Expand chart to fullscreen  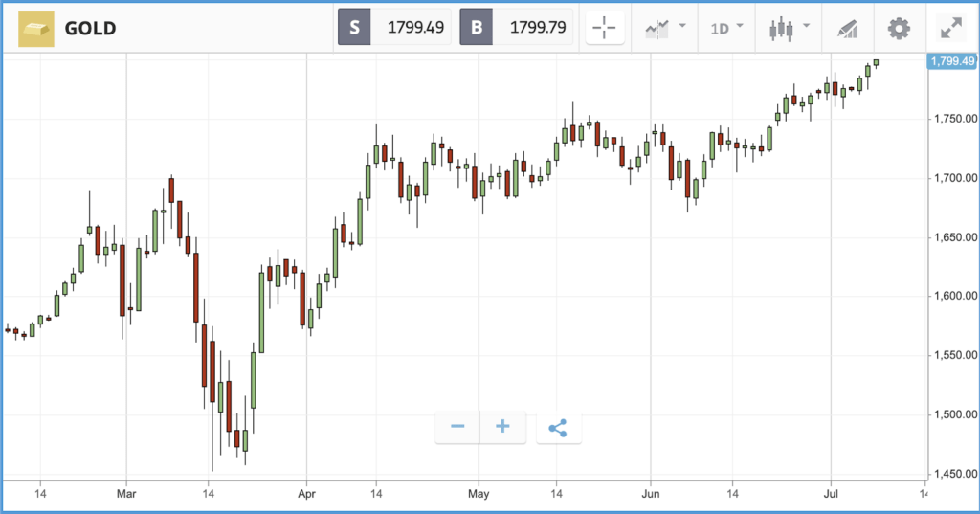pyautogui.click(x=951, y=29)
